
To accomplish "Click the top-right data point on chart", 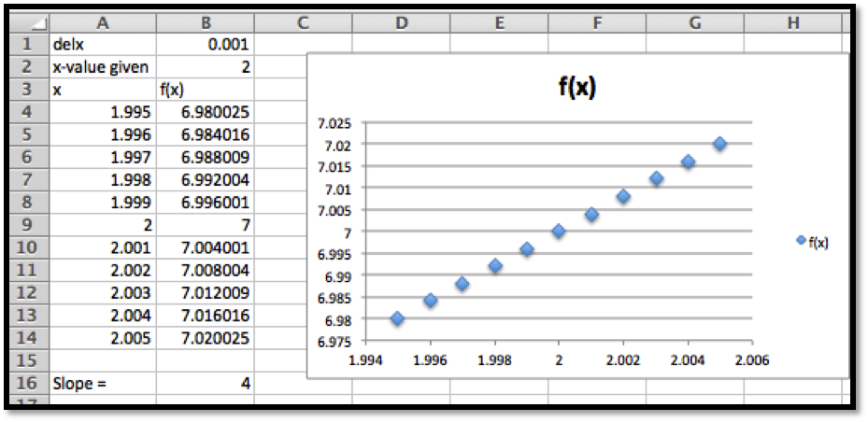I will (719, 144).
